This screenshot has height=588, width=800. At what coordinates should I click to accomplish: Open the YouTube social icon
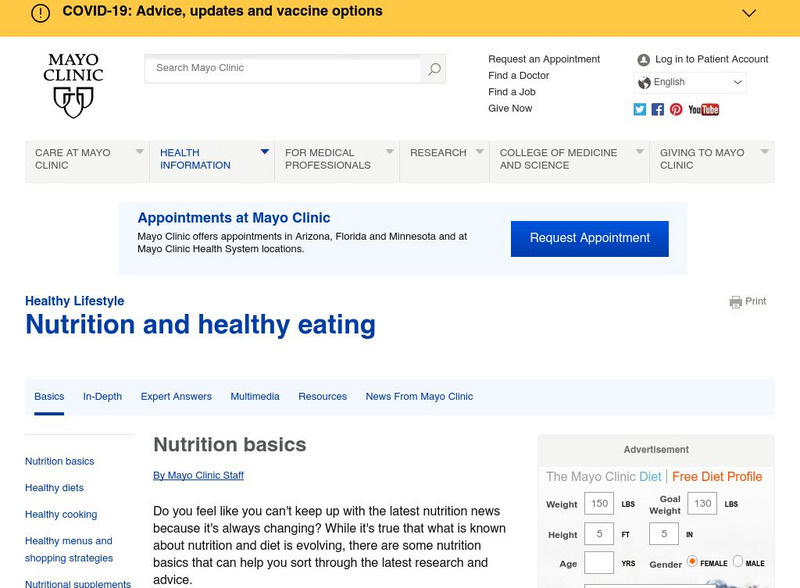[x=704, y=109]
